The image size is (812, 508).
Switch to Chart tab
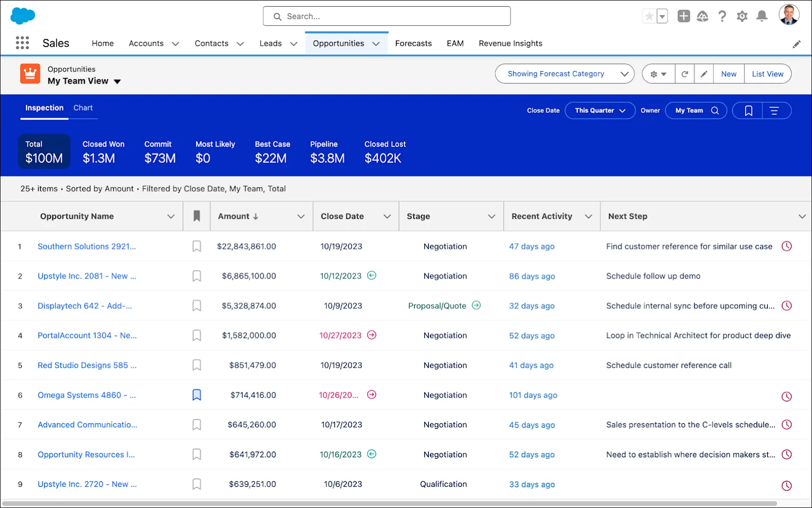tap(83, 108)
